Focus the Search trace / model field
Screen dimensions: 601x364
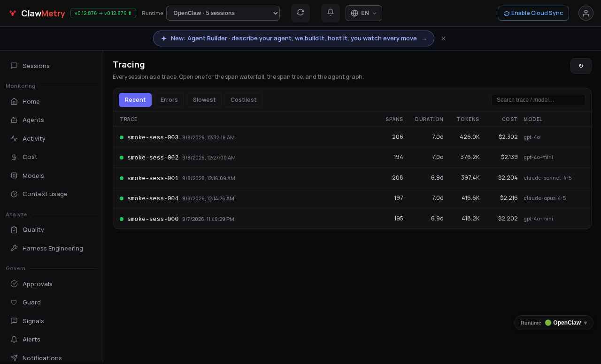539,100
